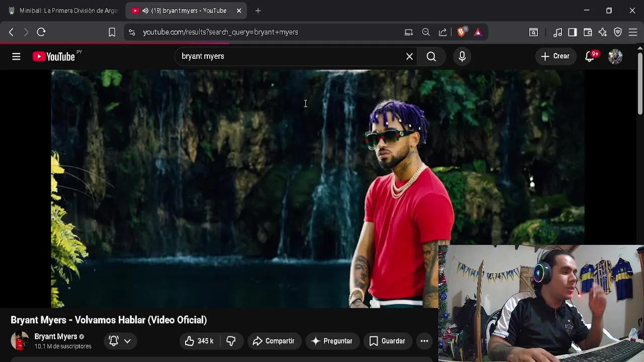This screenshot has height=362, width=644.
Task: Click the 10.1 M de suscriptores text
Action: (63, 346)
